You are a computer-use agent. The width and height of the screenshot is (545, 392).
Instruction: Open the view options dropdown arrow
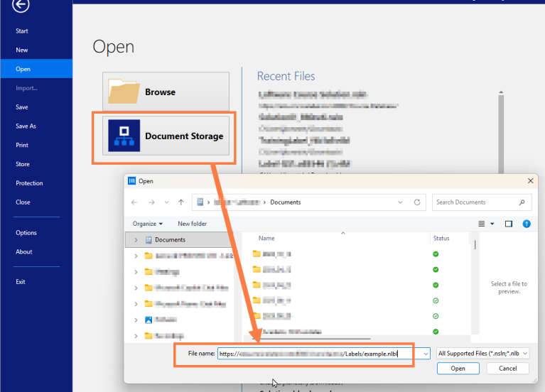coord(492,224)
